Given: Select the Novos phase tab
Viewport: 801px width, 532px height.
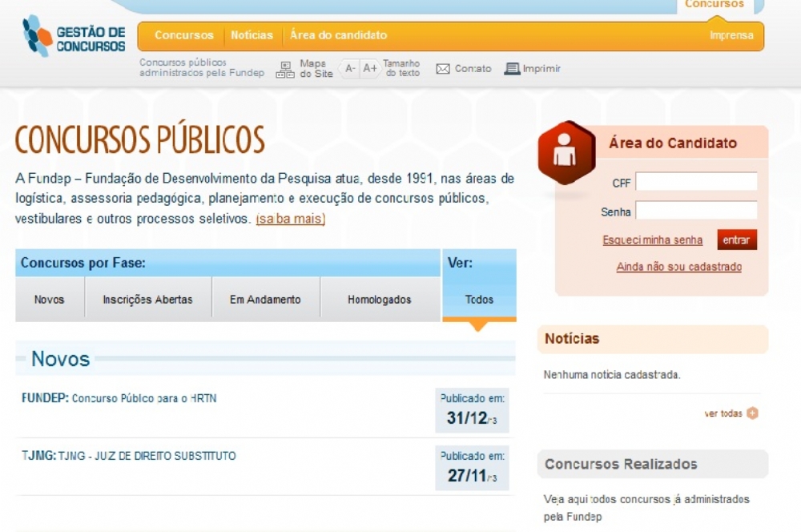Looking at the screenshot, I should [x=49, y=300].
